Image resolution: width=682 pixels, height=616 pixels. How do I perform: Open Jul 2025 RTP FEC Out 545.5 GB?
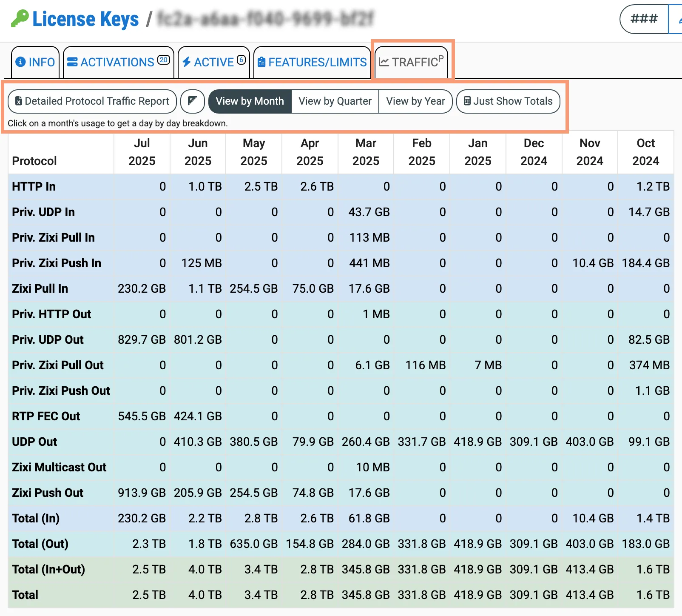[x=142, y=416]
